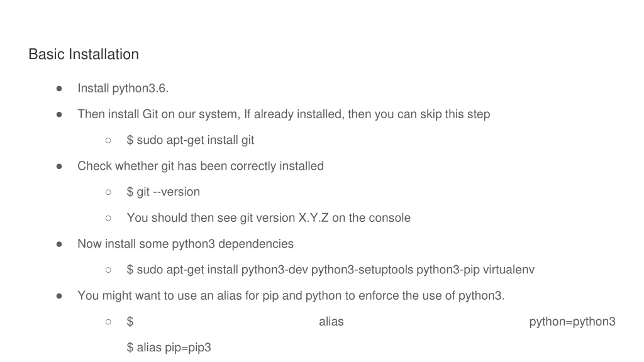Click the bullet dot before 'Install python3.6.'
Viewport: 644px width, 362px height.
[x=59, y=89]
